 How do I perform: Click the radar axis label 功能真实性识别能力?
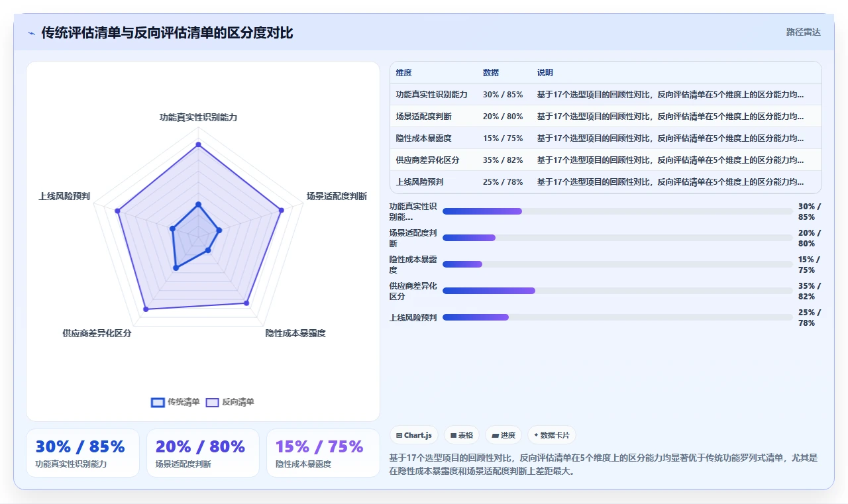coord(198,117)
